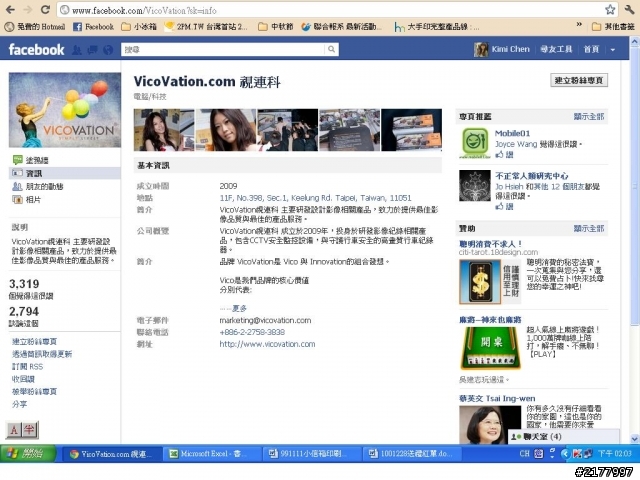This screenshot has width=640, height=480.
Task: Click the 不正常人類研究中心 page thumbnail
Action: pyautogui.click(x=475, y=186)
